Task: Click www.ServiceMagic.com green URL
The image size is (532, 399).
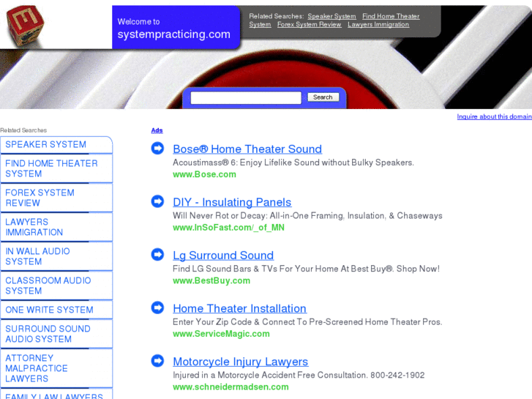Action: 221,334
